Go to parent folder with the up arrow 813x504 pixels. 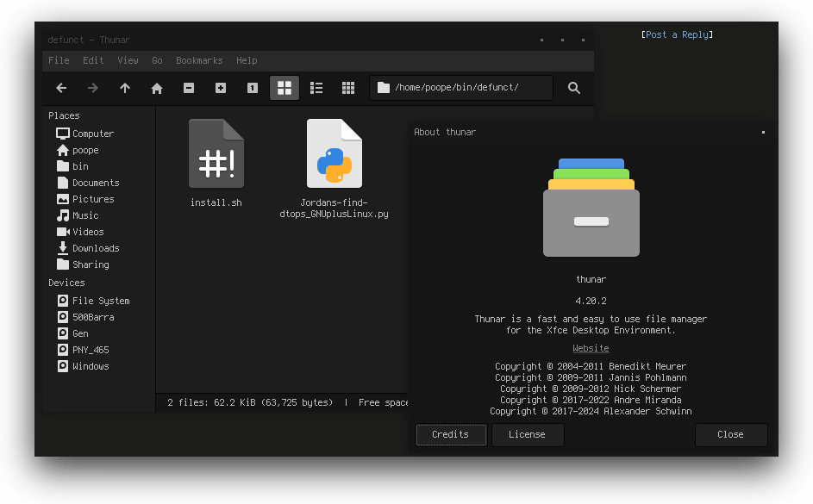tap(125, 88)
